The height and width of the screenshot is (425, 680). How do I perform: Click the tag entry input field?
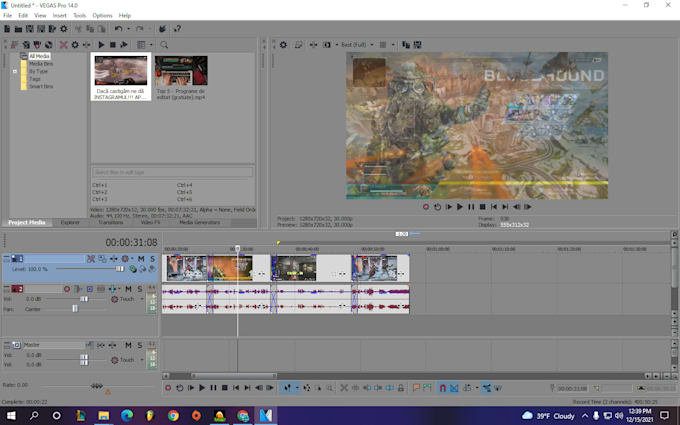coord(173,172)
